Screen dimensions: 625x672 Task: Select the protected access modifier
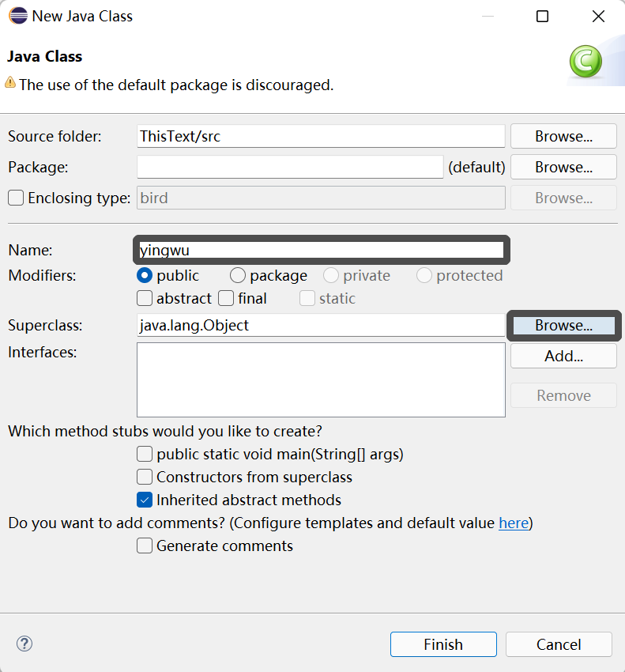point(424,275)
